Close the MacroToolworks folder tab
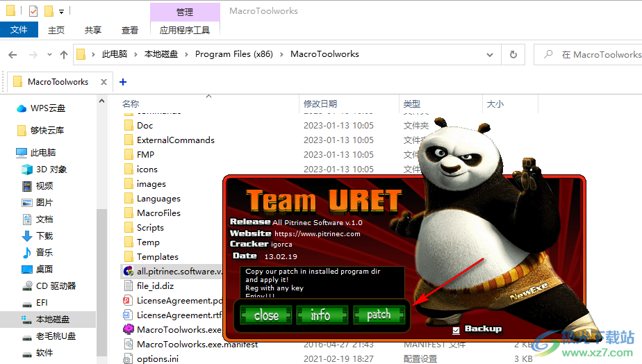Image resolution: width=642 pixels, height=364 pixels. point(104,82)
